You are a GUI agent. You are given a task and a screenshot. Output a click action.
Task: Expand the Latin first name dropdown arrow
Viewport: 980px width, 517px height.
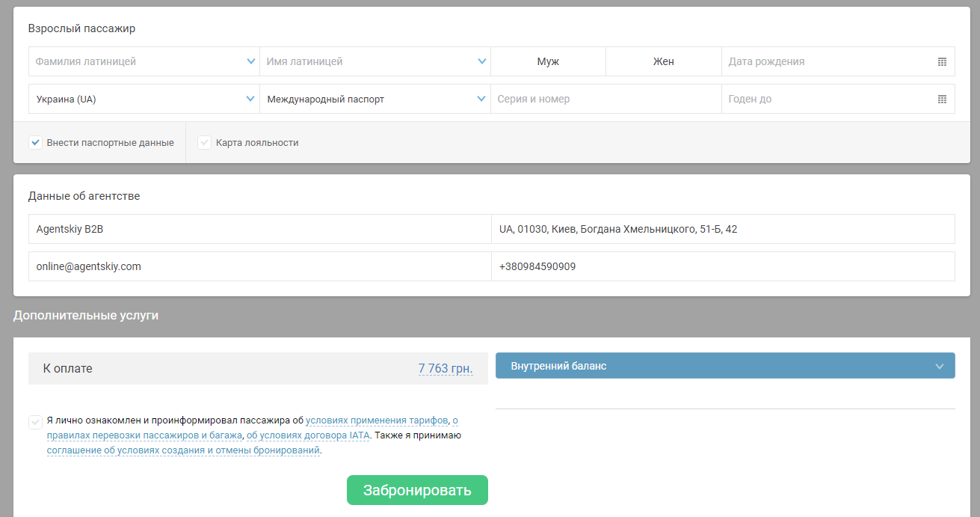tap(482, 61)
